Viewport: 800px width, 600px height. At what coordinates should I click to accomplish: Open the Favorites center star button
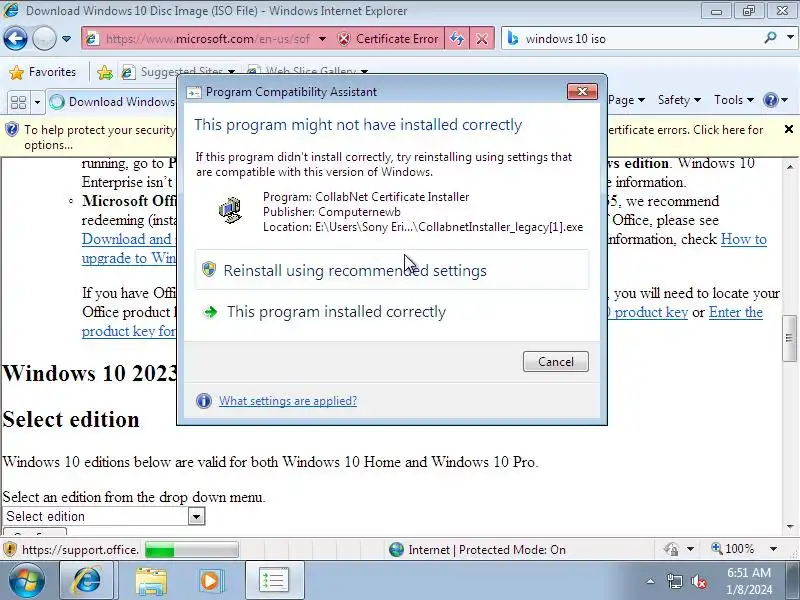coord(42,72)
